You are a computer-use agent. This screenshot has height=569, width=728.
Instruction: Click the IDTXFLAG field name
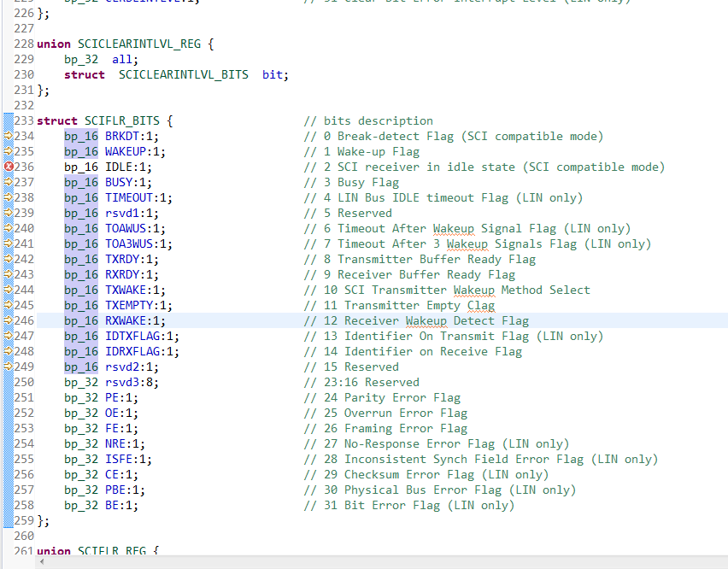[132, 336]
